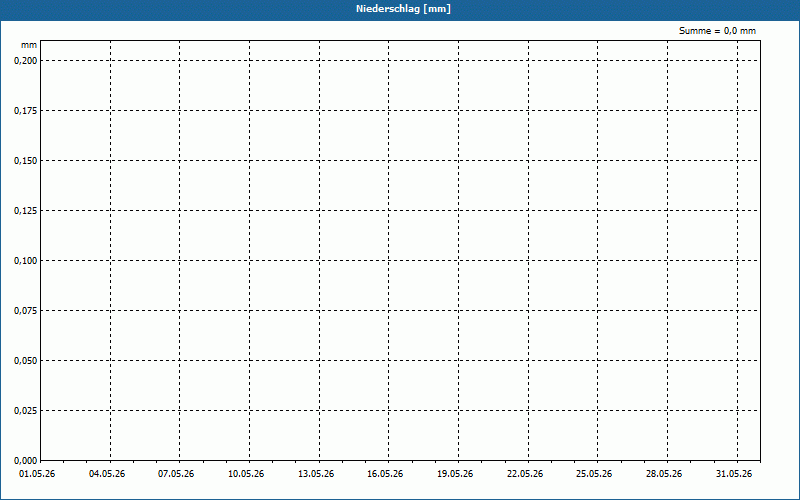Click the mm unit label above y-axis
Screen dimensions: 800x500
coord(29,45)
